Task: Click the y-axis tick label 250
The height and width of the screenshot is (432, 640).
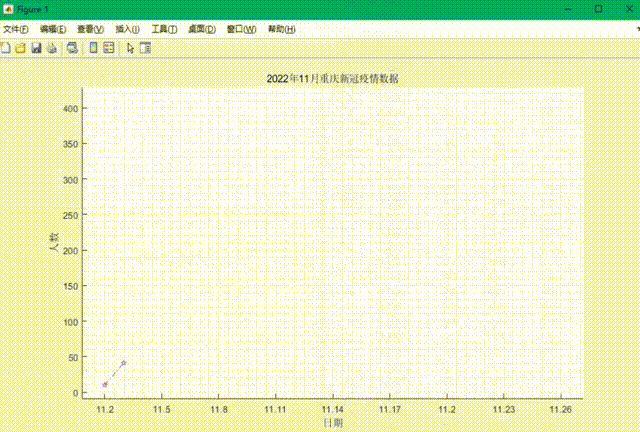Action: (x=71, y=215)
